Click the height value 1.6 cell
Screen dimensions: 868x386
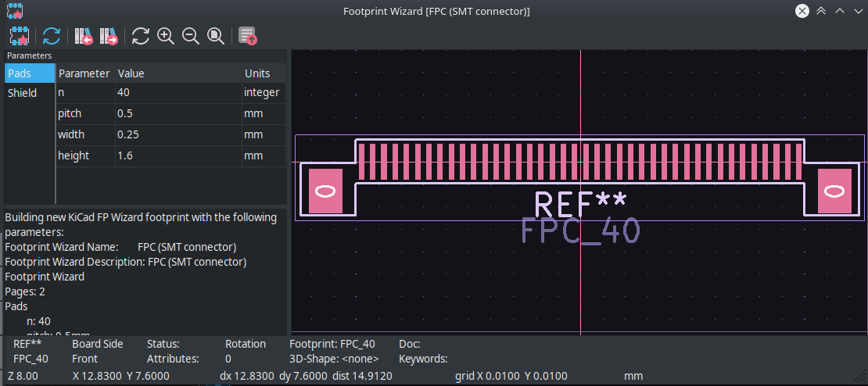[178, 156]
